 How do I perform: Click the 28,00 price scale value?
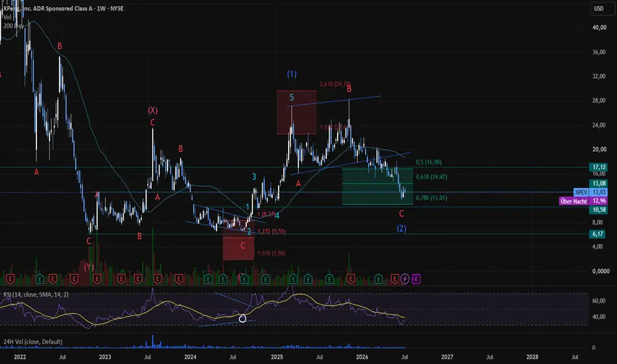pos(599,101)
